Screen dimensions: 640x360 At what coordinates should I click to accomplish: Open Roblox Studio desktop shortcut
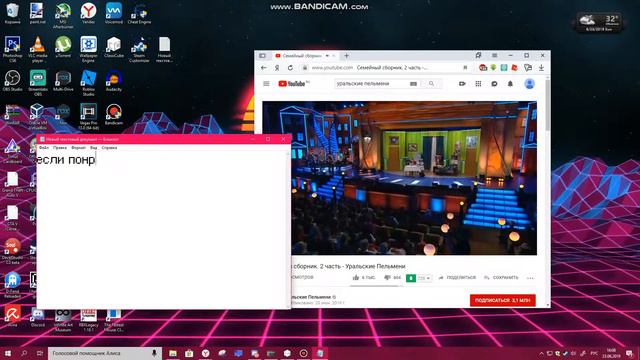(88, 83)
